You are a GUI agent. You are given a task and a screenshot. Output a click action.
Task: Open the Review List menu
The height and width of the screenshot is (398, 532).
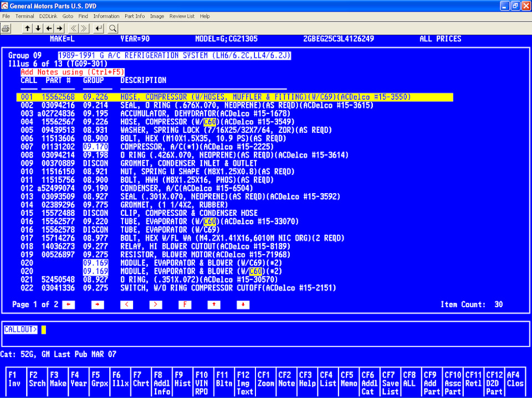click(182, 16)
